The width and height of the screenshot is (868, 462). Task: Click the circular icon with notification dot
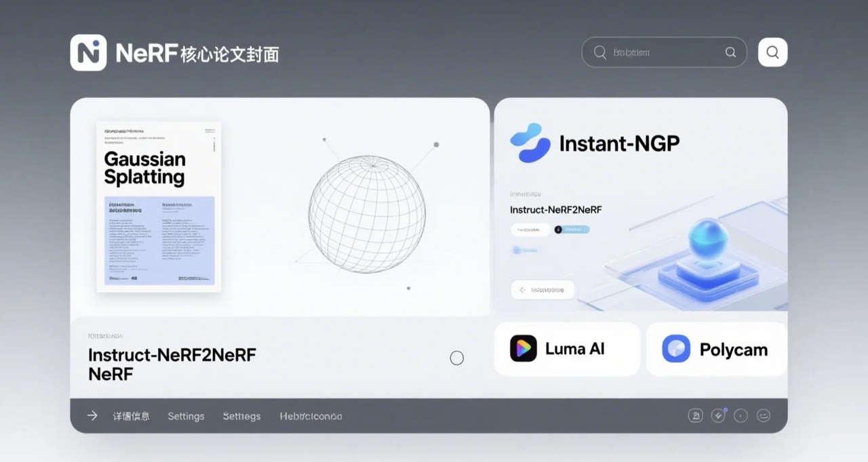pos(718,415)
